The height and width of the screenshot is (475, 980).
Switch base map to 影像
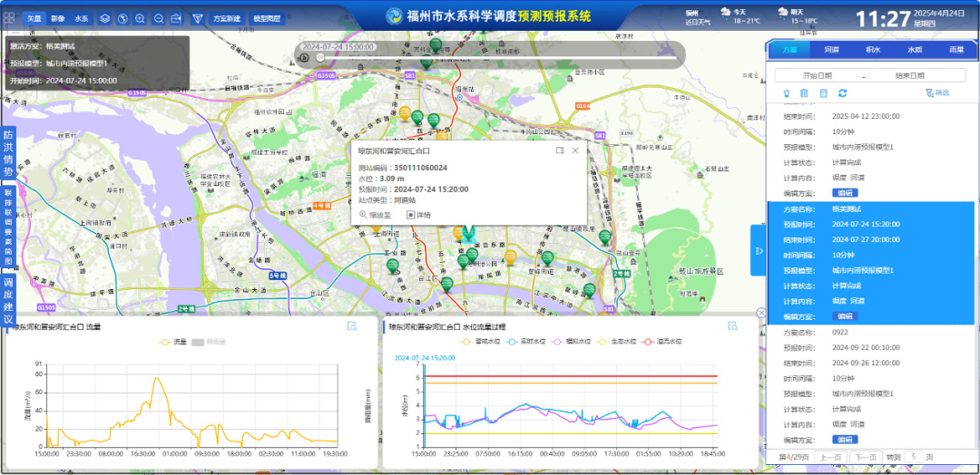coord(57,19)
